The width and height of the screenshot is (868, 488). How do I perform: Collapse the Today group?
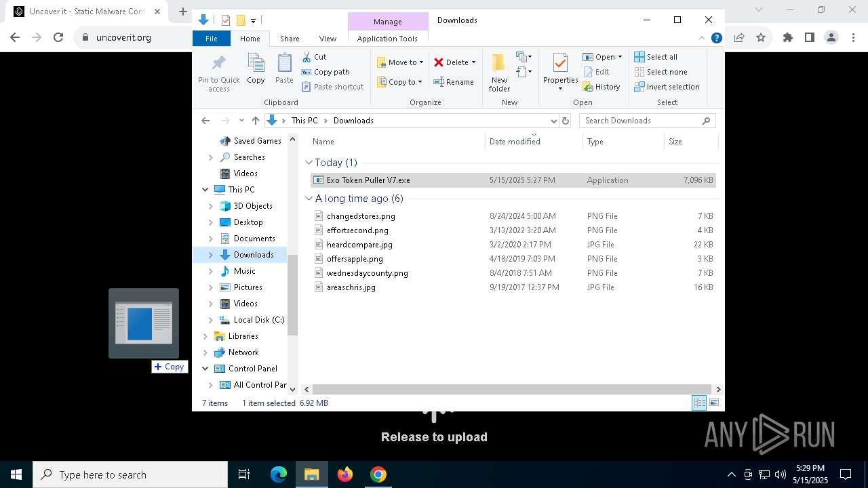(309, 163)
